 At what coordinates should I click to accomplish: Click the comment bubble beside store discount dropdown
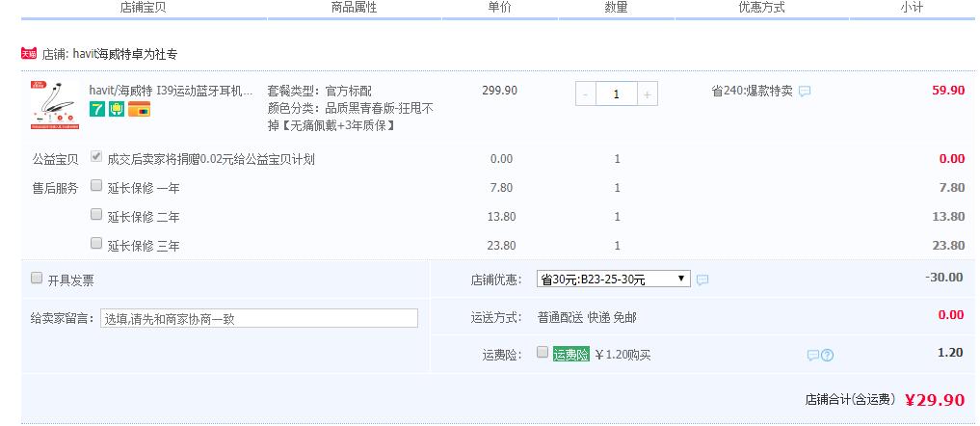click(702, 280)
